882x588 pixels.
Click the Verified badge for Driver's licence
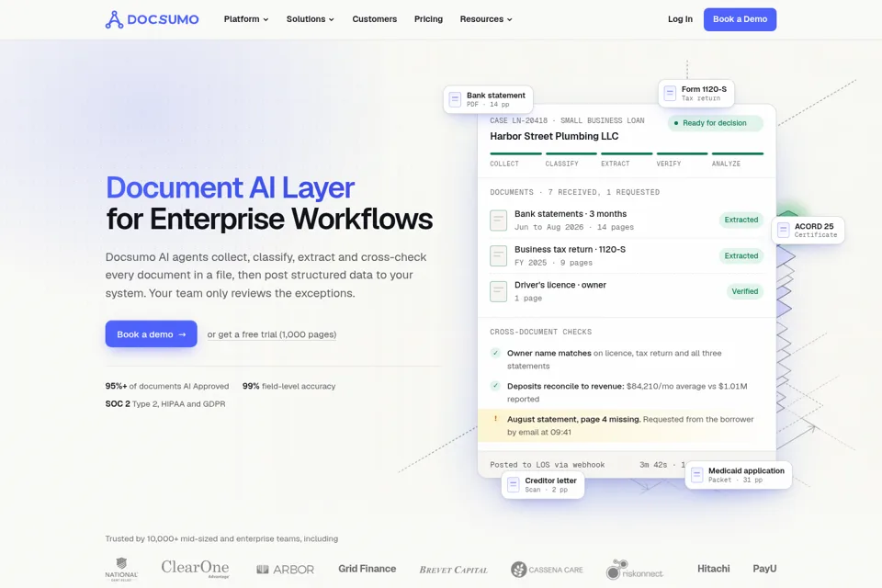point(745,291)
